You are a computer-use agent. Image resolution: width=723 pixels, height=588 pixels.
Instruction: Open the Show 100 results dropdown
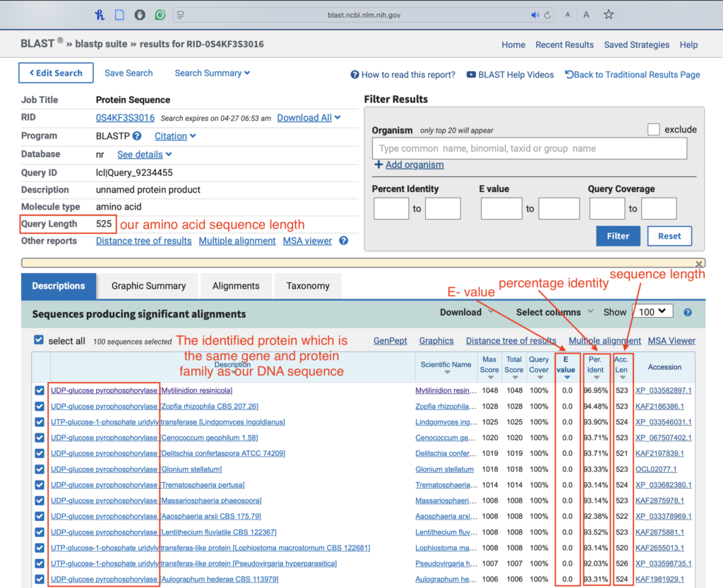pyautogui.click(x=652, y=311)
